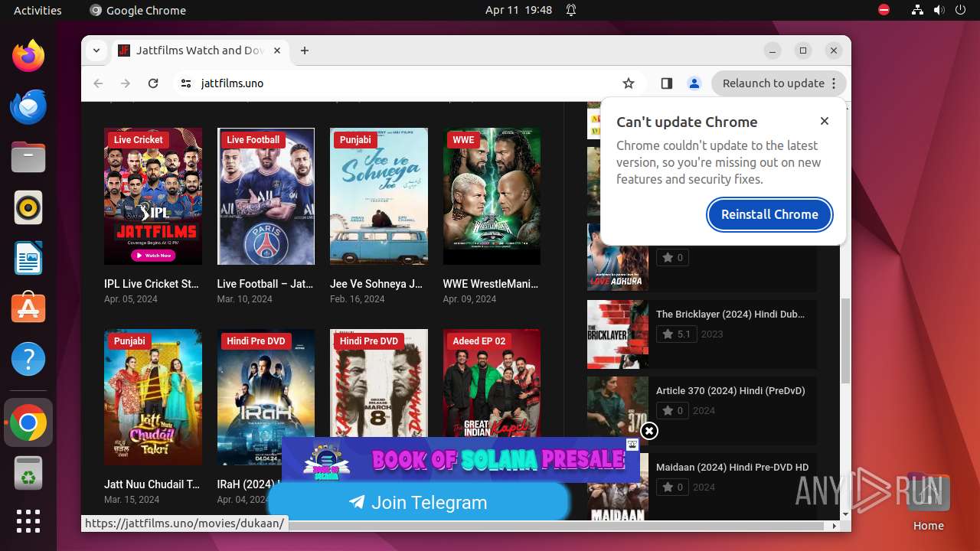The height and width of the screenshot is (551, 980).
Task: Open Book of Solana Presale ad
Action: click(461, 459)
